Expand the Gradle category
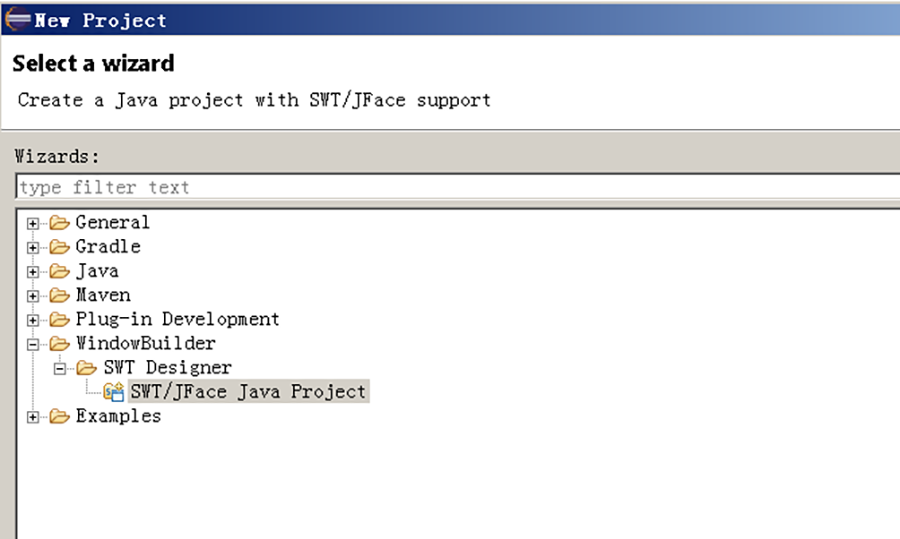Image resolution: width=900 pixels, height=539 pixels. (x=33, y=247)
